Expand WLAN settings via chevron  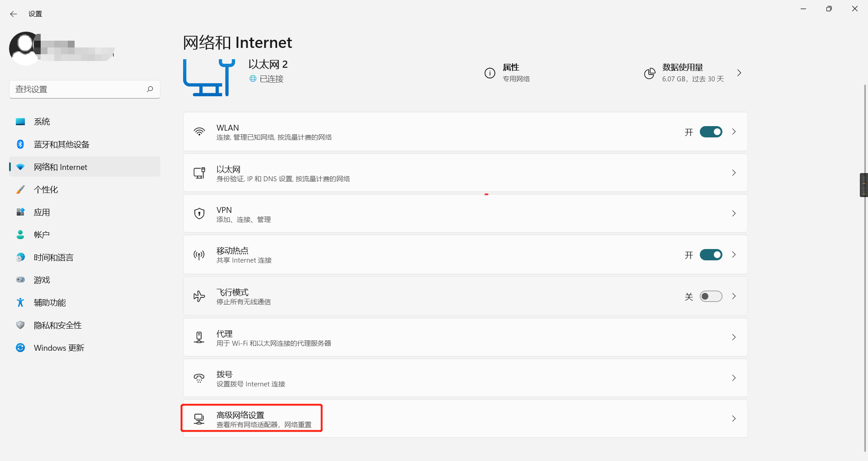tap(734, 132)
